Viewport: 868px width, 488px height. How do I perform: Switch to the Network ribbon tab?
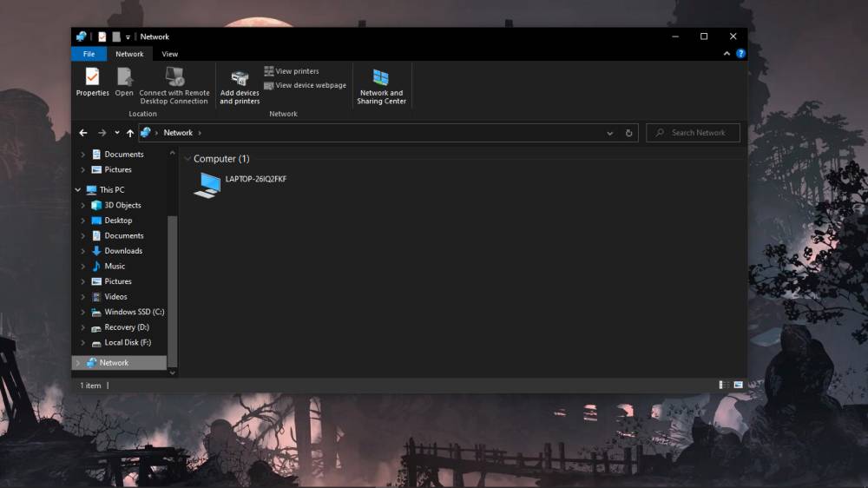129,54
